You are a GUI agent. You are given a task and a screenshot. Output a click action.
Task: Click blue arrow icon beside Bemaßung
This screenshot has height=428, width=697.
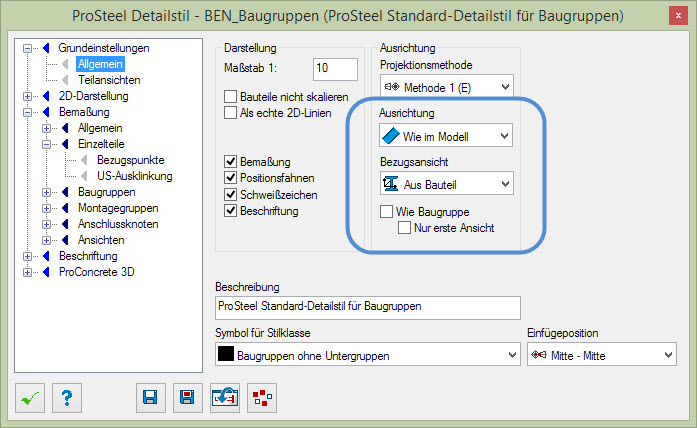46,112
